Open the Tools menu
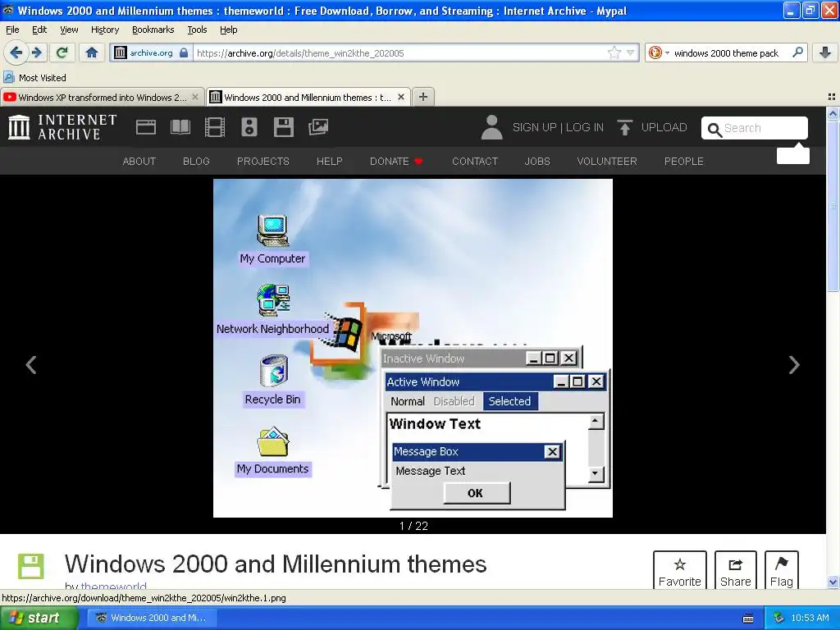This screenshot has height=630, width=840. tap(197, 30)
